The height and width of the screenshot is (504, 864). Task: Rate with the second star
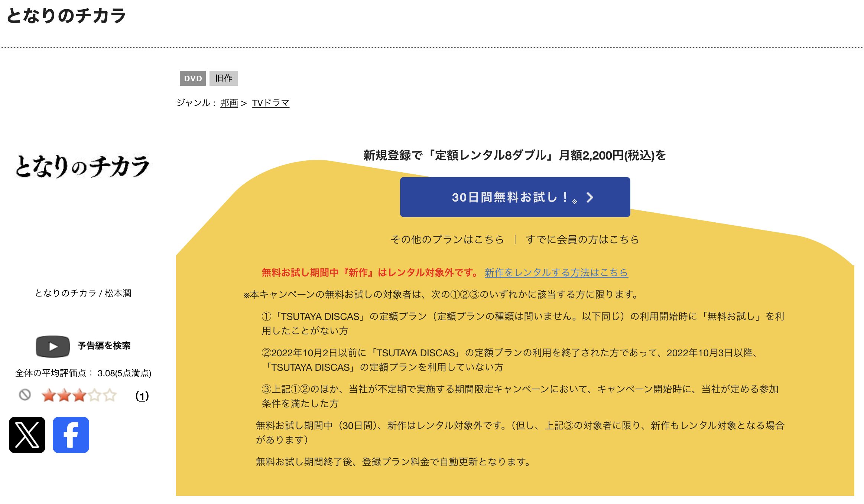(x=64, y=395)
